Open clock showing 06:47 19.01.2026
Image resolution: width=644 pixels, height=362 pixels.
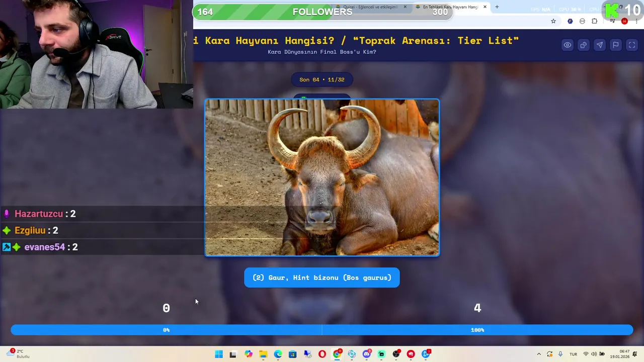click(620, 354)
